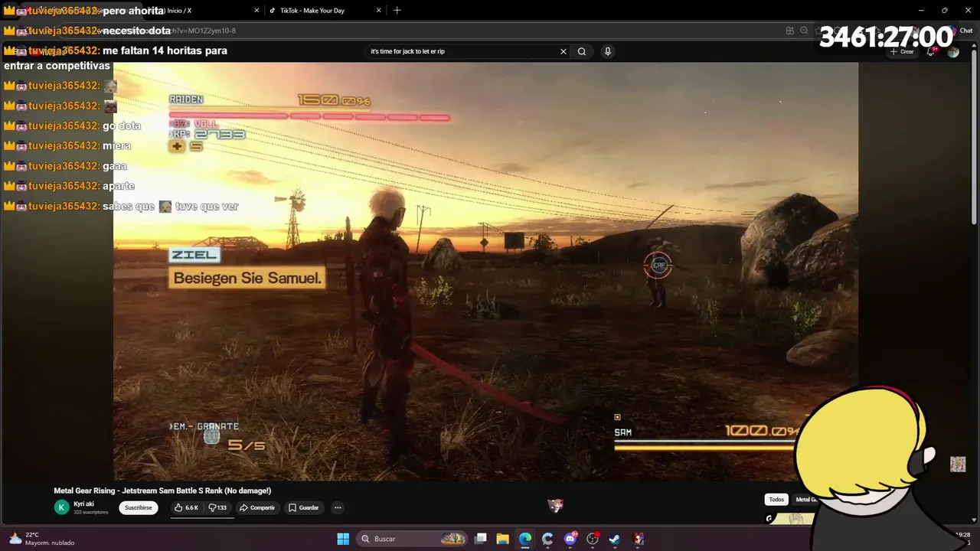
Task: Open YouTube notifications bell
Action: click(930, 51)
